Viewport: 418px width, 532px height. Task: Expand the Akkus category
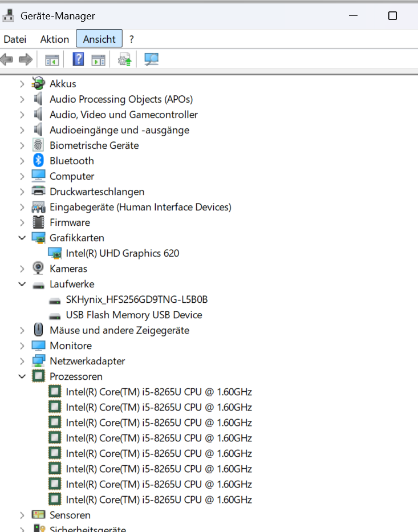coord(22,84)
